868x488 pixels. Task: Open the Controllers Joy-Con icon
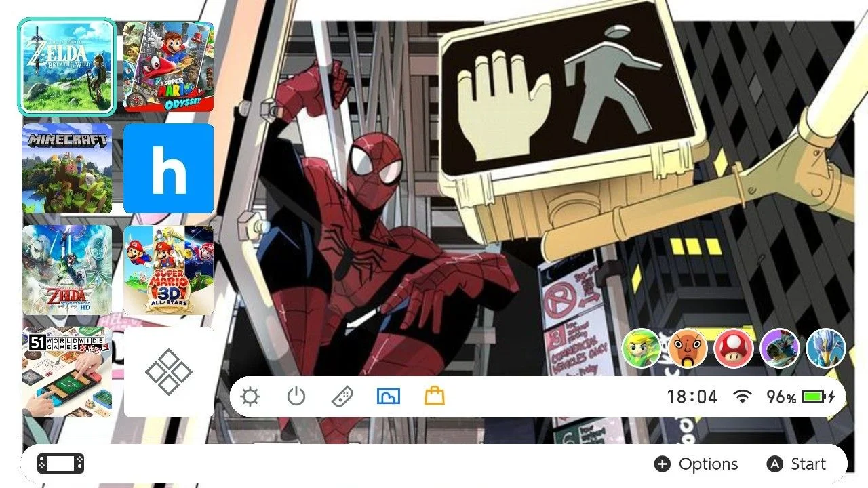coord(342,396)
